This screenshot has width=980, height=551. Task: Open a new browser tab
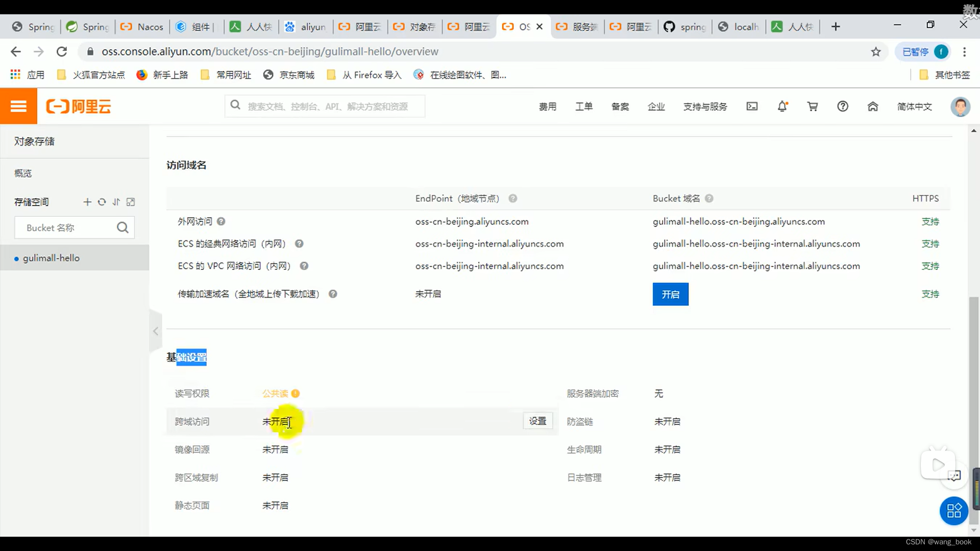pos(836,27)
